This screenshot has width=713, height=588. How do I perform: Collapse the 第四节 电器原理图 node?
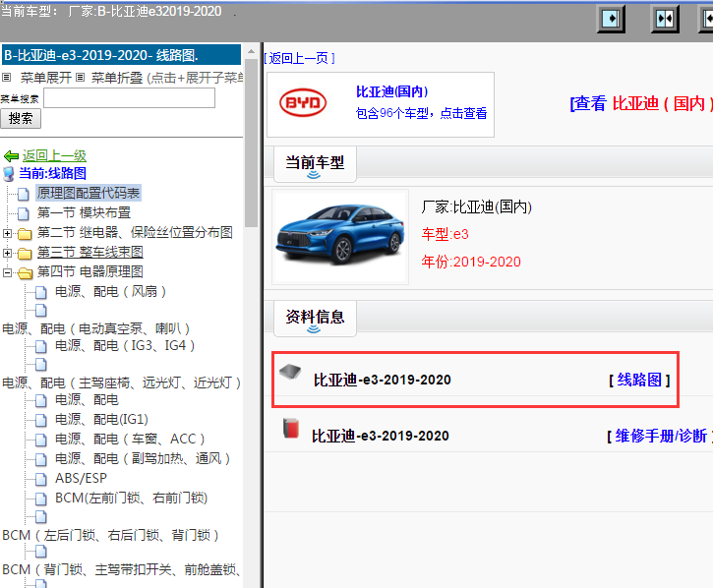(7, 272)
